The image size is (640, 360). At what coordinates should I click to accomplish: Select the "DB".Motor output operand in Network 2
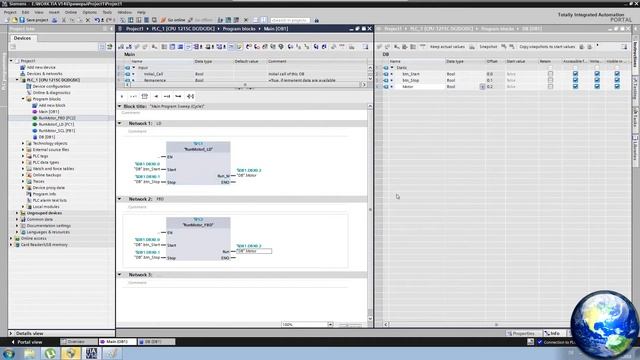(x=253, y=251)
